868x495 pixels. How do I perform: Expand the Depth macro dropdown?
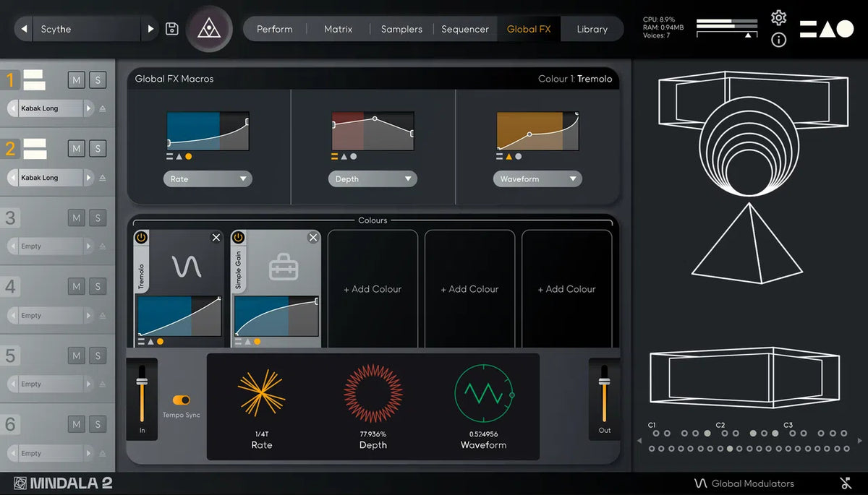(373, 179)
